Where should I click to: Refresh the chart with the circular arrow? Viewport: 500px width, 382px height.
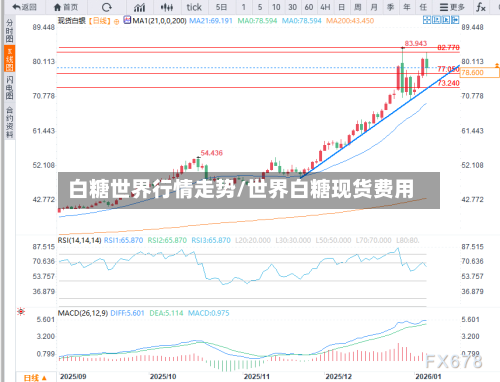tap(107, 7)
